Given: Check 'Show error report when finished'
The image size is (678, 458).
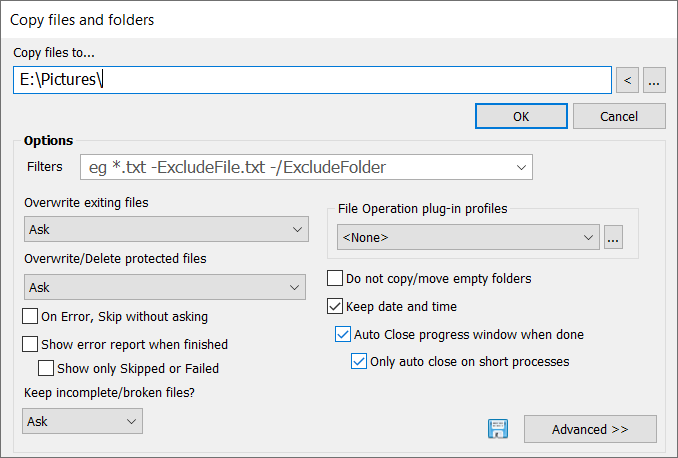Looking at the screenshot, I should [31, 344].
